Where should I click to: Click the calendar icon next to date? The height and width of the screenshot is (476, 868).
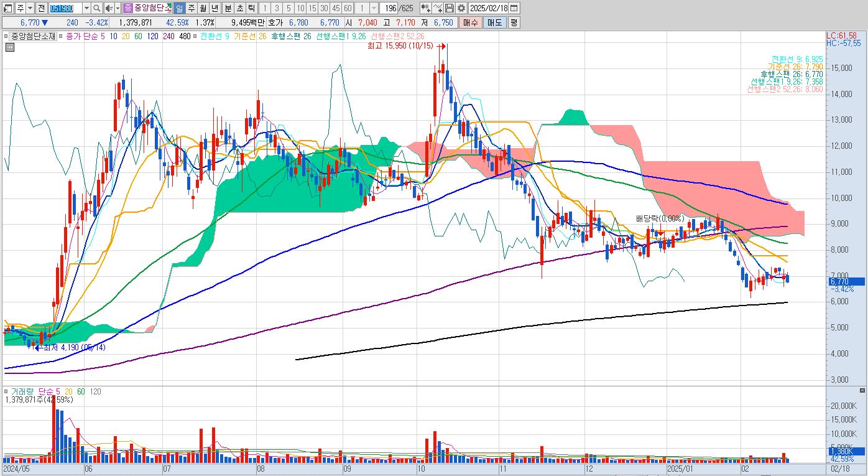pos(514,8)
